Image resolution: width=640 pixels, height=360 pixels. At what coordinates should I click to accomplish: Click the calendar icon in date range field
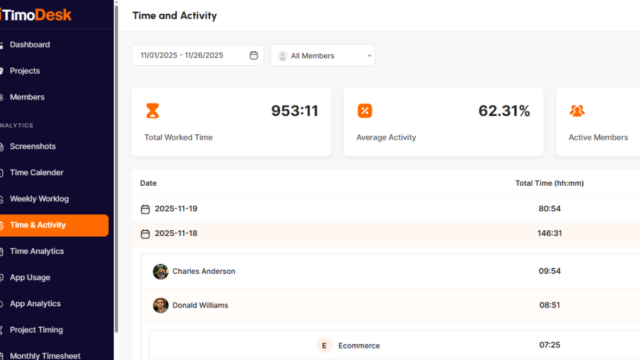253,56
